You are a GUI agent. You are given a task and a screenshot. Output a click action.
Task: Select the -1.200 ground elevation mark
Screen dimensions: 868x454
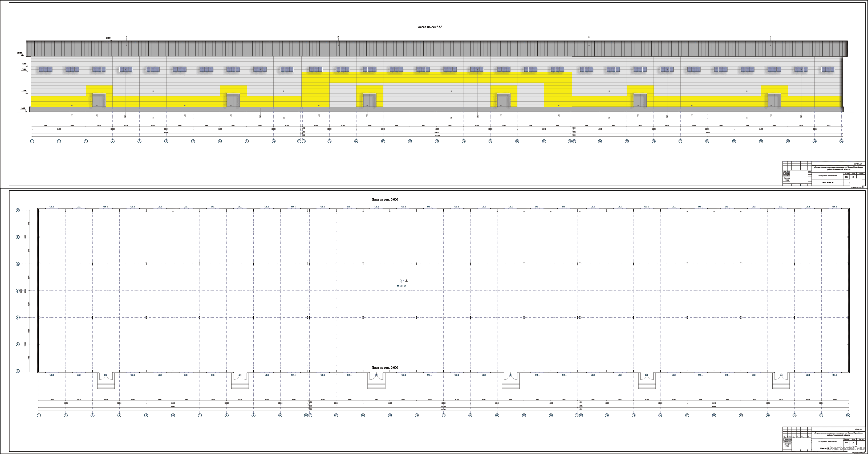[x=23, y=108]
